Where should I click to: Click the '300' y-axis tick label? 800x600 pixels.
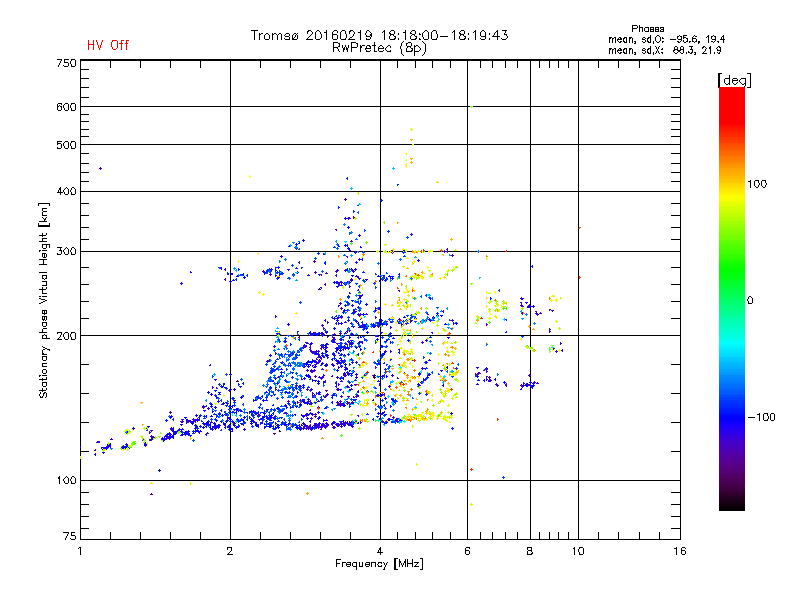tap(66, 251)
